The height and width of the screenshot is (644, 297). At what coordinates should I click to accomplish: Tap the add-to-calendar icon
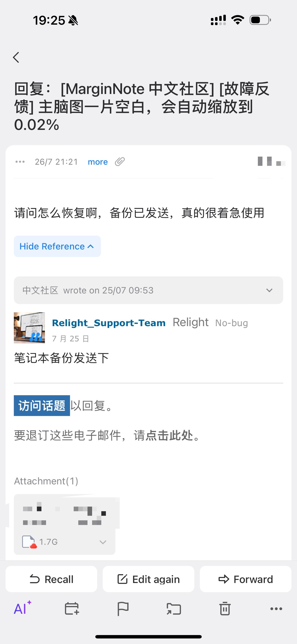(72, 608)
